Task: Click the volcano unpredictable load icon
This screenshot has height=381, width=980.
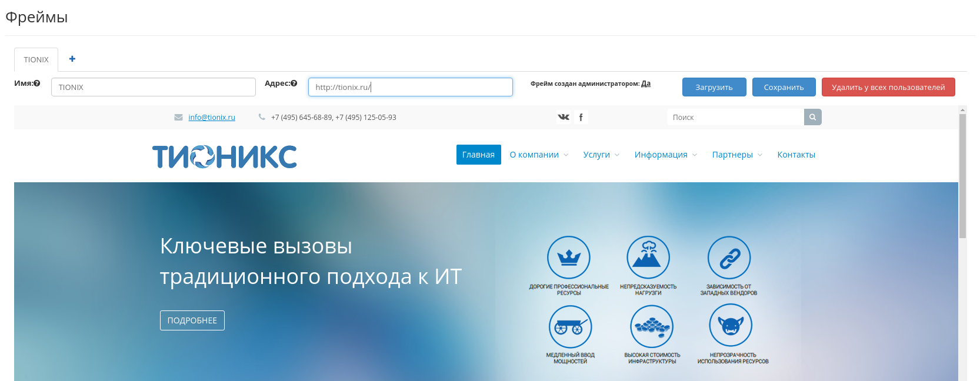Action: [x=648, y=258]
